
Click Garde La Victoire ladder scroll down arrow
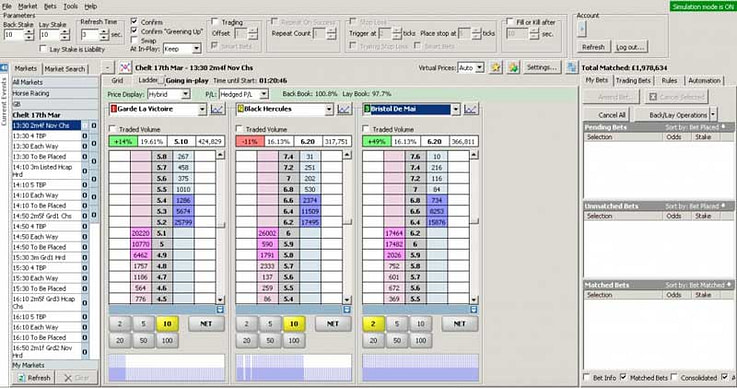(x=220, y=300)
